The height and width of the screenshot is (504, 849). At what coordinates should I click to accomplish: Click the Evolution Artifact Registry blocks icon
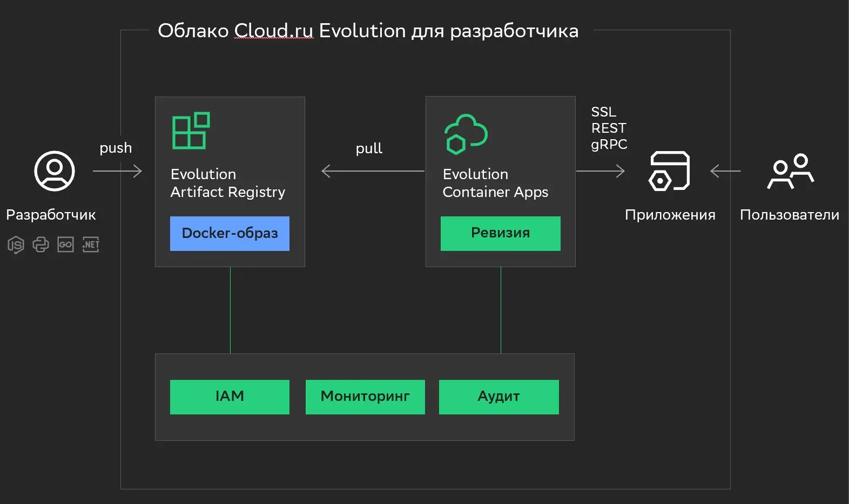(191, 131)
